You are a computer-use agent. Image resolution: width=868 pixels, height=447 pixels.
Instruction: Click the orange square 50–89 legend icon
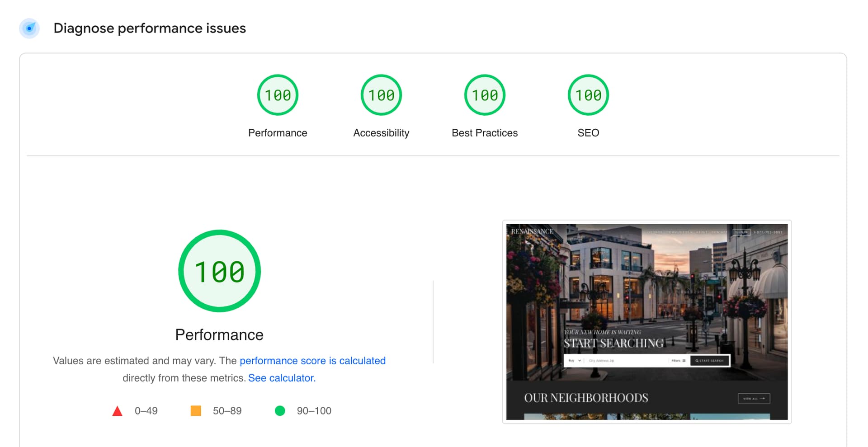click(196, 411)
